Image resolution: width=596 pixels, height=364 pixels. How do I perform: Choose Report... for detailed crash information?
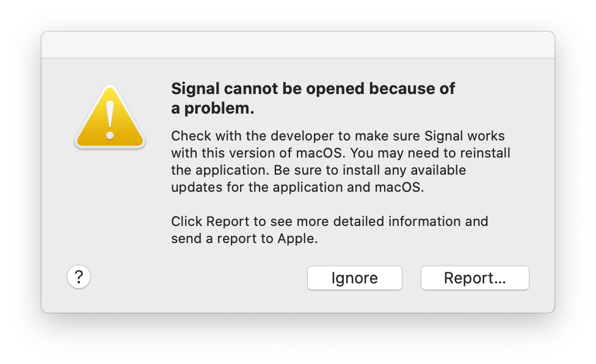[x=474, y=277]
